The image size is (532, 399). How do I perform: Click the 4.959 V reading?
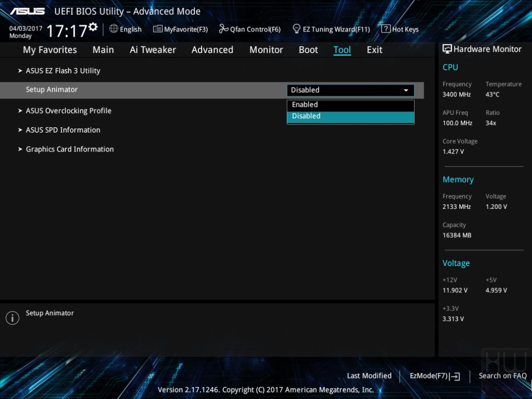[x=496, y=291]
